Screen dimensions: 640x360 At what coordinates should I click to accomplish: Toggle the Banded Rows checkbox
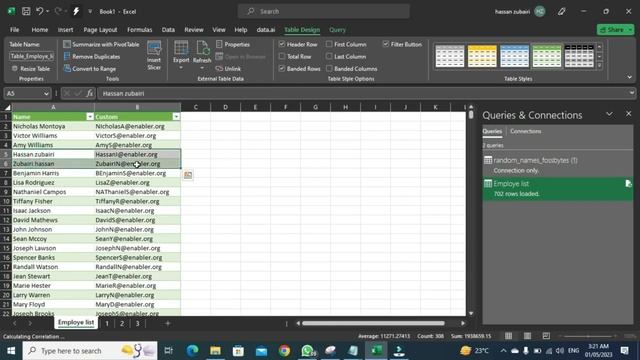tap(282, 69)
